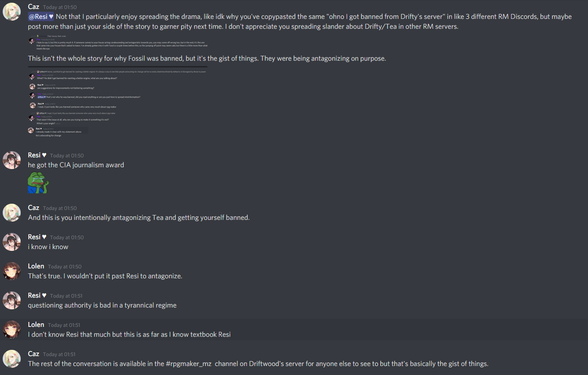Click the timestamp on Caz's first message
The height and width of the screenshot is (375, 588).
tap(60, 7)
